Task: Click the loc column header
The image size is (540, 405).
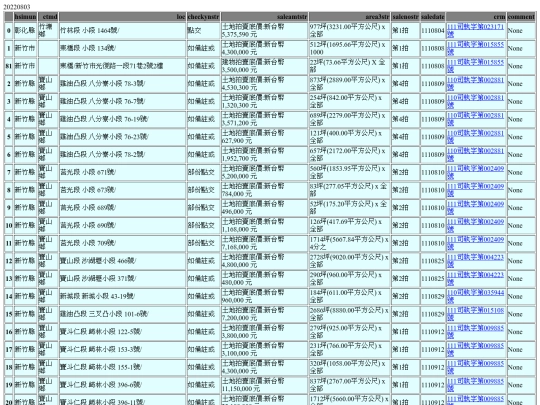Action: (122, 17)
